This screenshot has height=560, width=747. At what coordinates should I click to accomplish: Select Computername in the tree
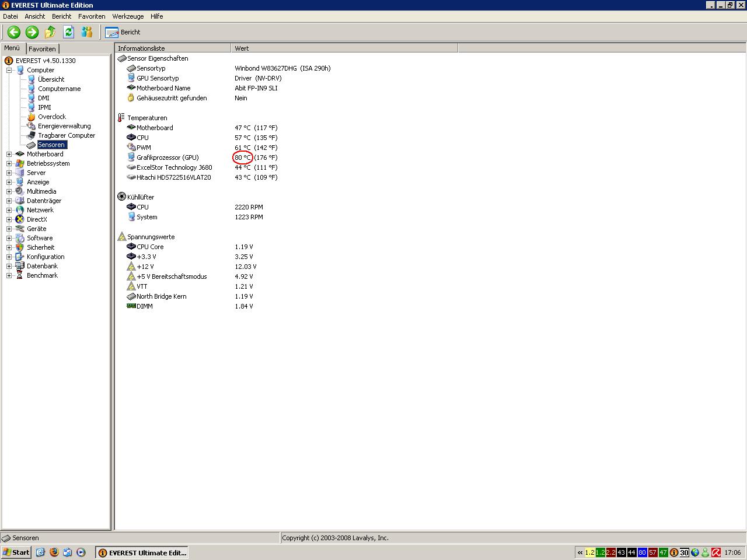(x=59, y=89)
